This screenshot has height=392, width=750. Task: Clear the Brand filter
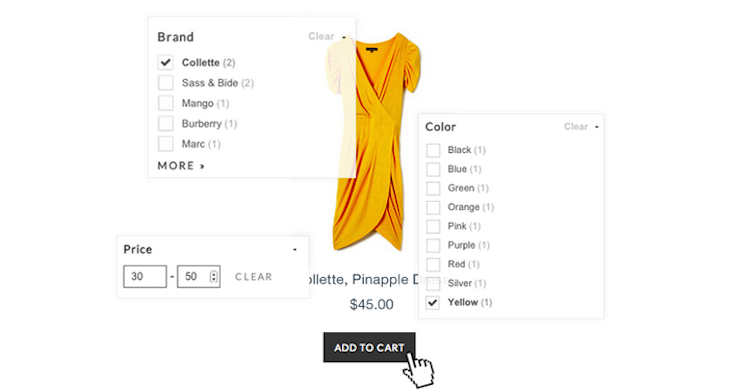click(x=321, y=36)
